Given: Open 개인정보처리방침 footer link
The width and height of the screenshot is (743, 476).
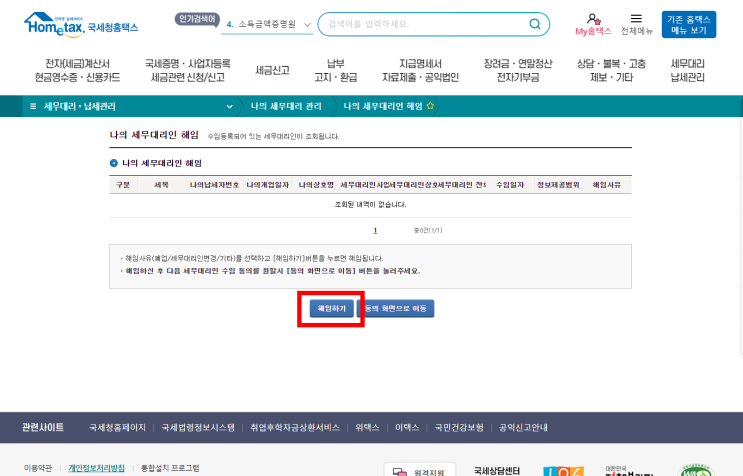Looking at the screenshot, I should [x=96, y=468].
